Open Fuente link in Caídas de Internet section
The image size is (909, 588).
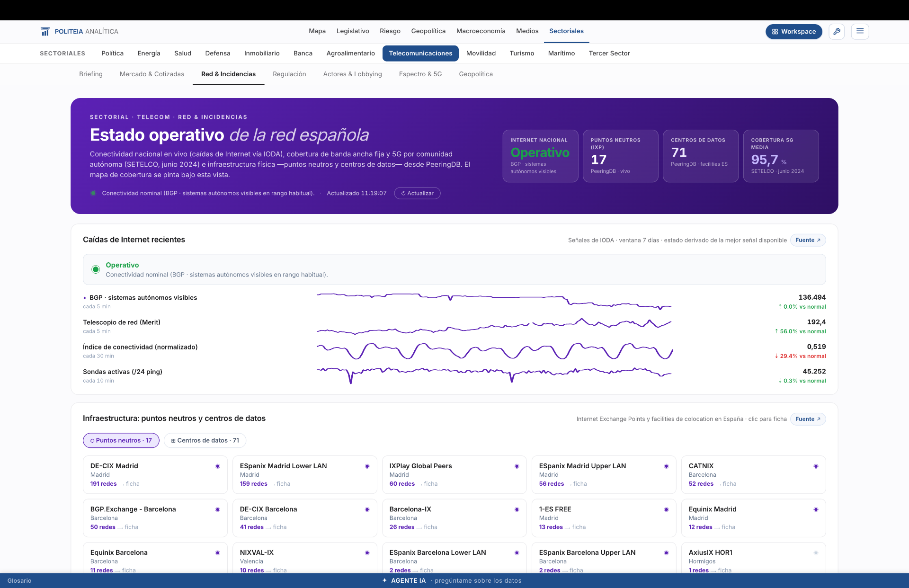[808, 240]
